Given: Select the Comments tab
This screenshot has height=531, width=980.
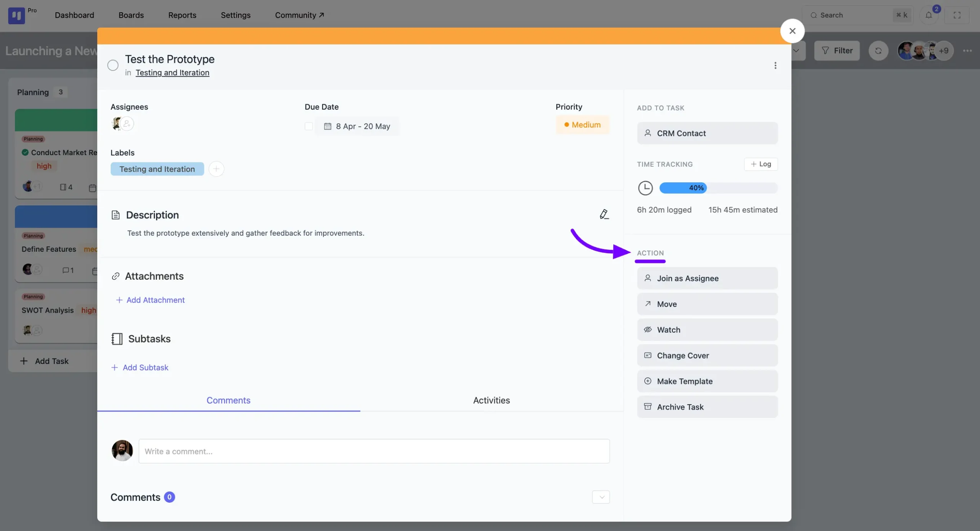Looking at the screenshot, I should 228,400.
